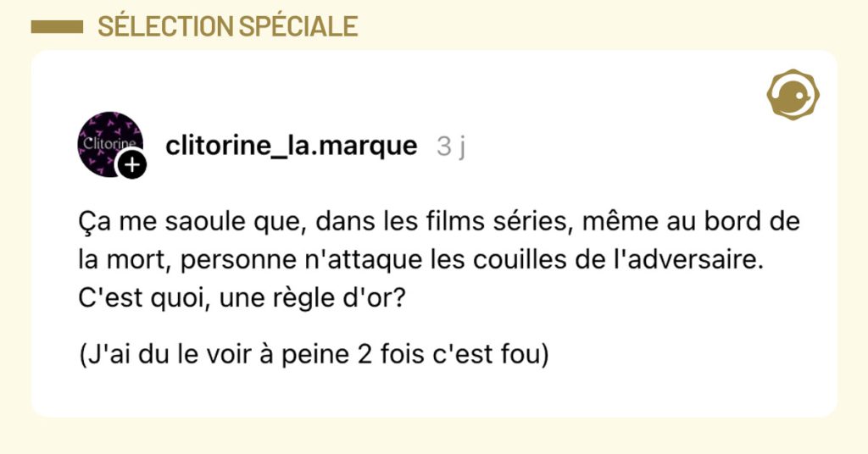Screen dimensions: 868x454
Task: Click the "3 j" post timestamp
Action: point(451,147)
